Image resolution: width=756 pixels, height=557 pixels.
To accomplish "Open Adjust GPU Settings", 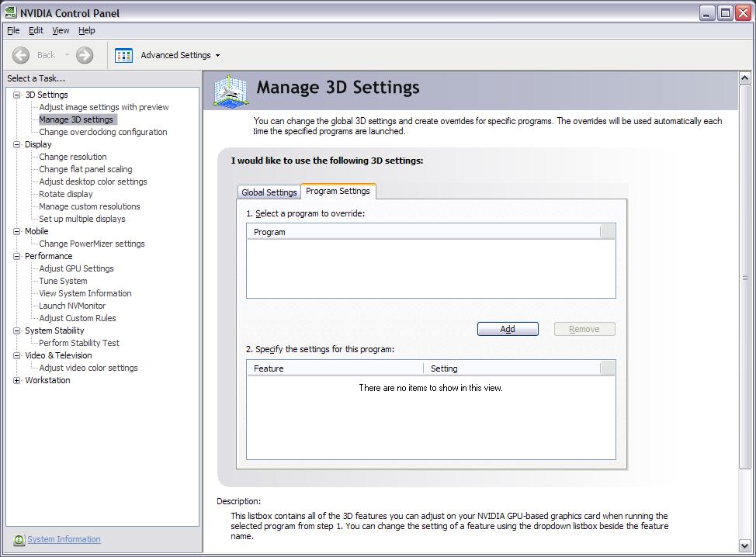I will coord(76,268).
